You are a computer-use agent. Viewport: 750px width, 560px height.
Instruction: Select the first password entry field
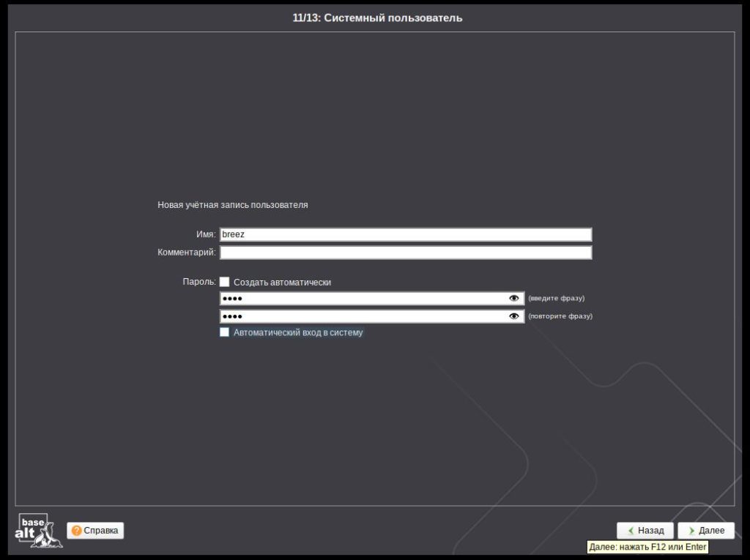point(363,299)
